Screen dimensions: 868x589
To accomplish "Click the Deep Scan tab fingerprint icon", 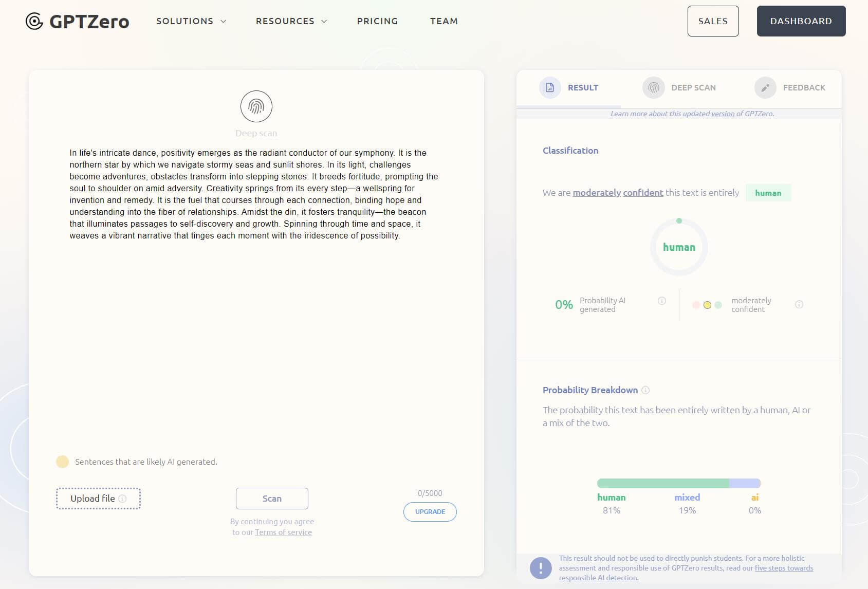I will [653, 87].
